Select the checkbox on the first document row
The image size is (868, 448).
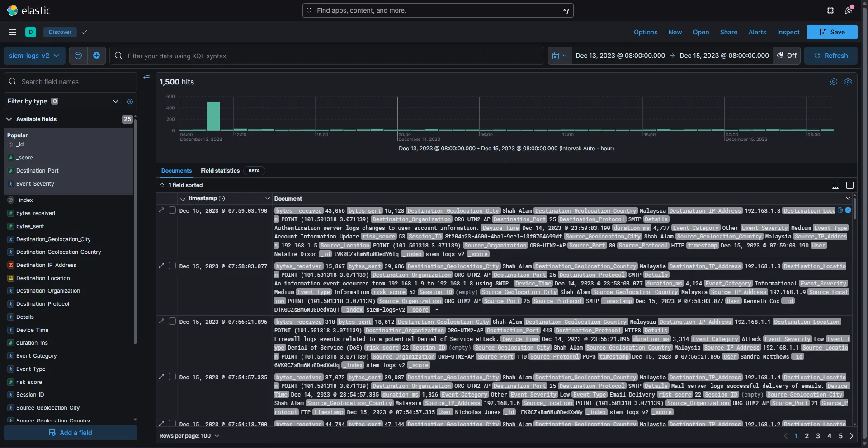click(x=172, y=210)
